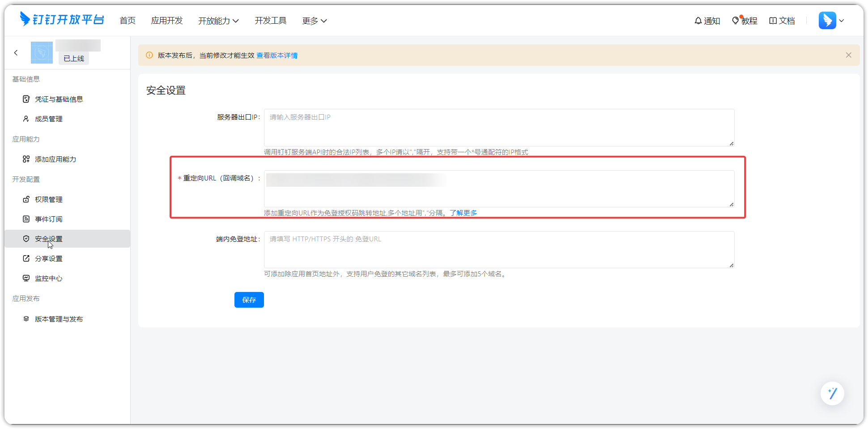Open the 教程 tutorial lightbulb icon
Viewport: 868px width, 429px height.
(736, 21)
